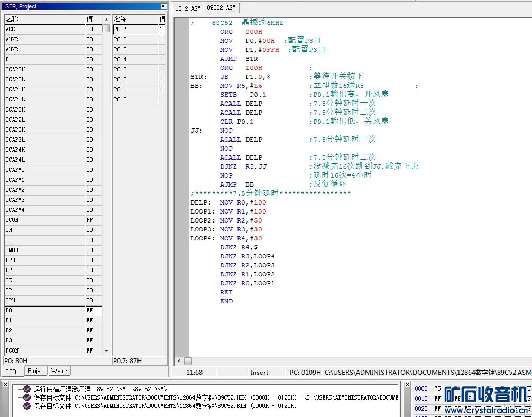Image resolution: width=532 pixels, height=417 pixels.
Task: Click the editor horizontal scrollbar thumb
Action: pos(188,361)
